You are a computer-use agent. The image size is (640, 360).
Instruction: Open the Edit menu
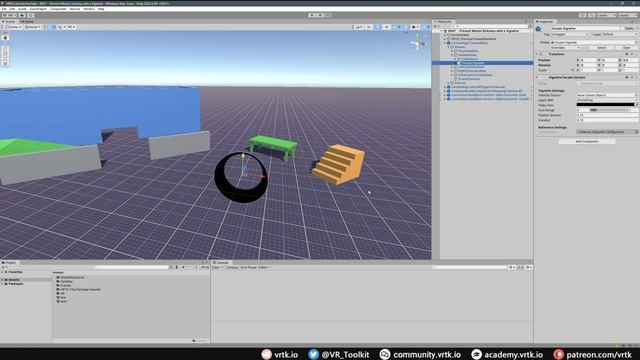point(12,9)
